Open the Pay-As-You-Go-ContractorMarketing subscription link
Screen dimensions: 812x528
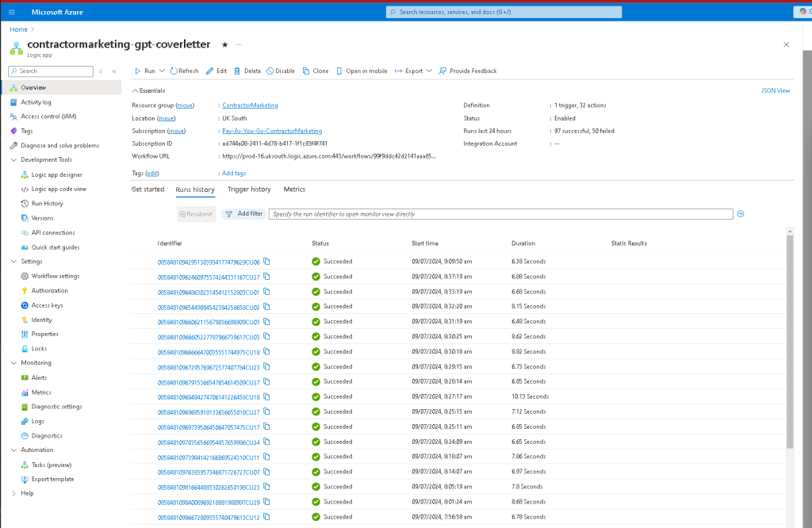(x=272, y=131)
